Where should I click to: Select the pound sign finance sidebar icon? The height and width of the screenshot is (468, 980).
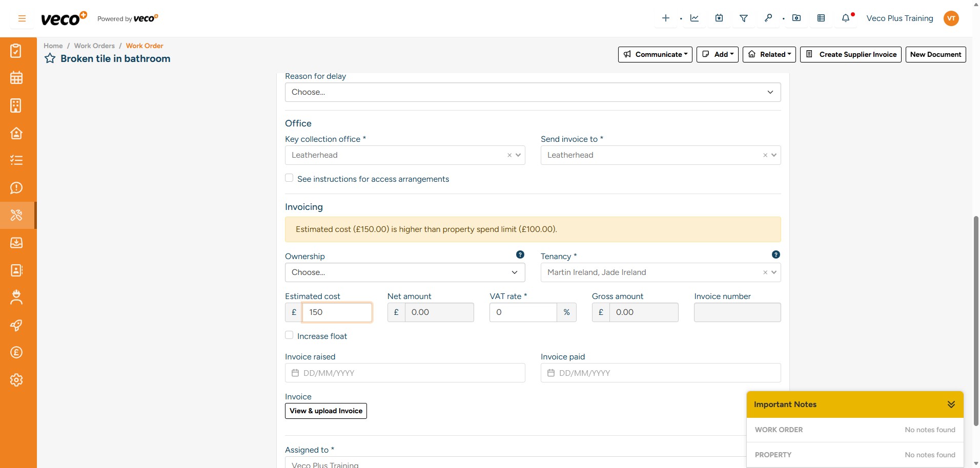tap(16, 352)
